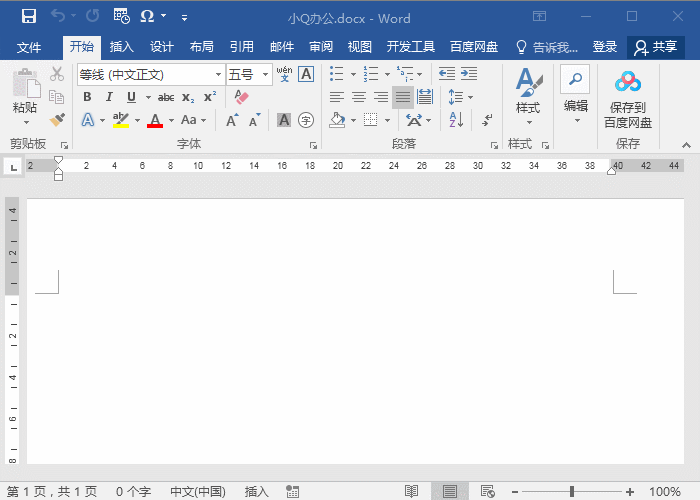This screenshot has width=700, height=500.
Task: Switch to the 设计 Design tab
Action: click(162, 47)
